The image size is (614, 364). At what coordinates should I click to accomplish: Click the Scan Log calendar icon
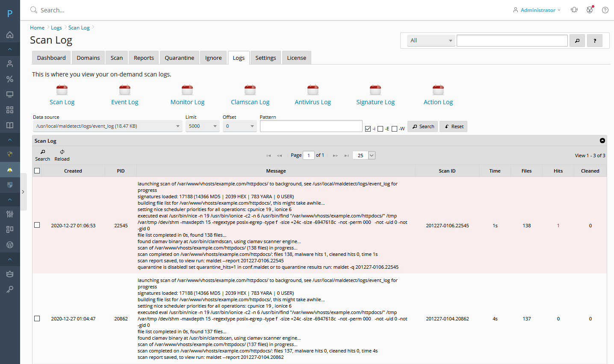pyautogui.click(x=62, y=90)
